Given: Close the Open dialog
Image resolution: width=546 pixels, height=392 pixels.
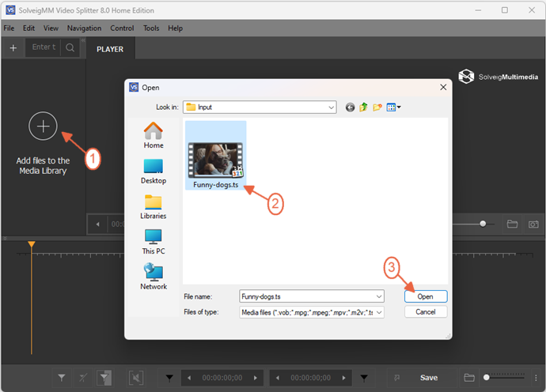Looking at the screenshot, I should (x=443, y=87).
